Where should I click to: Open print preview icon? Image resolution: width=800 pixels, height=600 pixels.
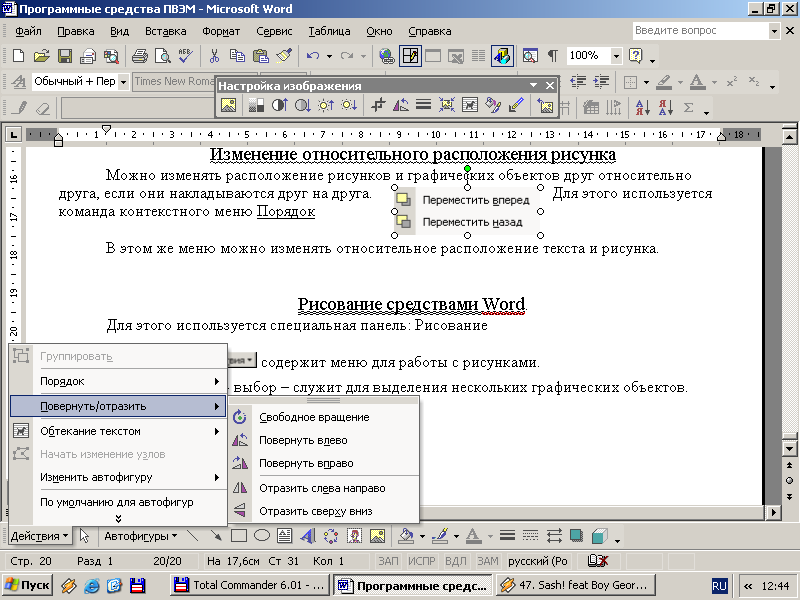tap(163, 56)
